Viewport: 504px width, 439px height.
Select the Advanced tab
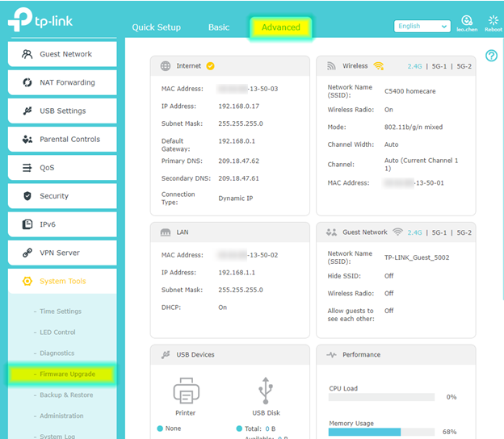(280, 27)
